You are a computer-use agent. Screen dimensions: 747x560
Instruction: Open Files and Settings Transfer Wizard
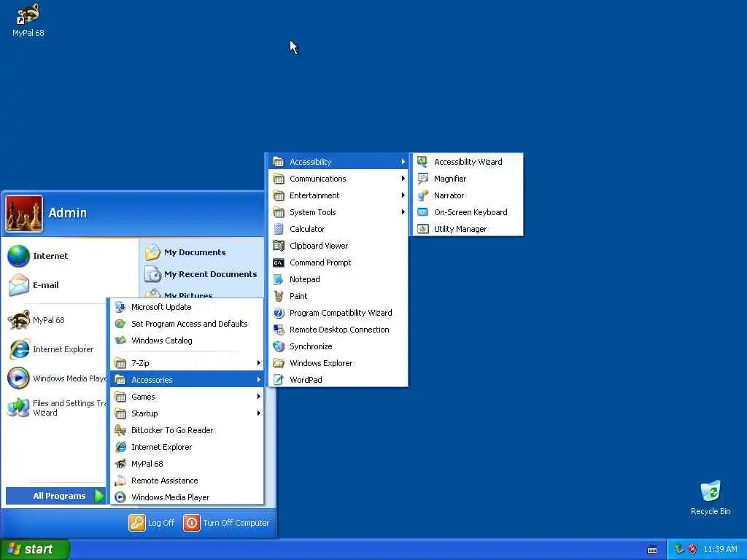[55, 408]
